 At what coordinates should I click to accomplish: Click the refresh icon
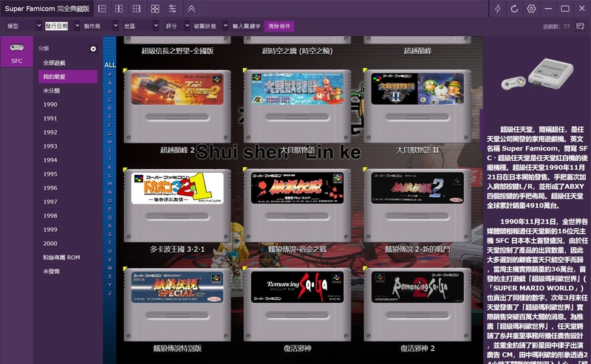pos(514,9)
